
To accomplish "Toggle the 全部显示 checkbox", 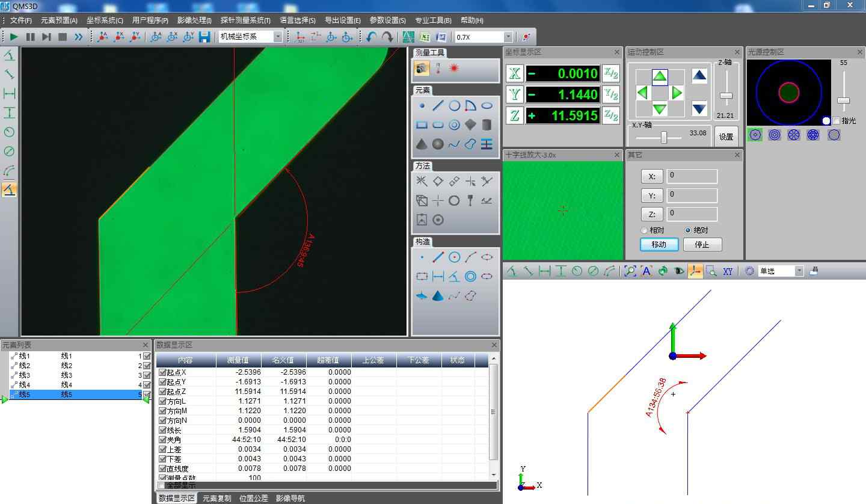I will [x=161, y=485].
